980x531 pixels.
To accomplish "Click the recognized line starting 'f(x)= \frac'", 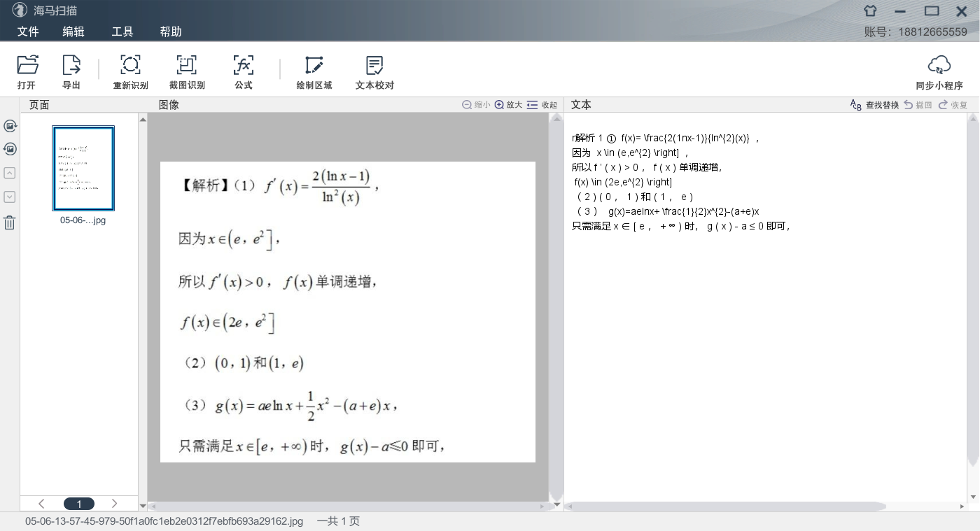I will tap(666, 139).
